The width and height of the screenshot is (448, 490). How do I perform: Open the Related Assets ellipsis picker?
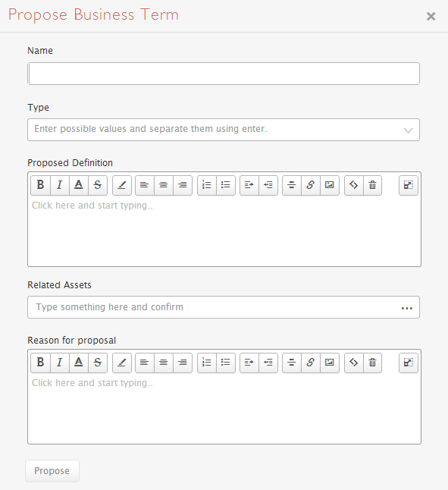407,308
